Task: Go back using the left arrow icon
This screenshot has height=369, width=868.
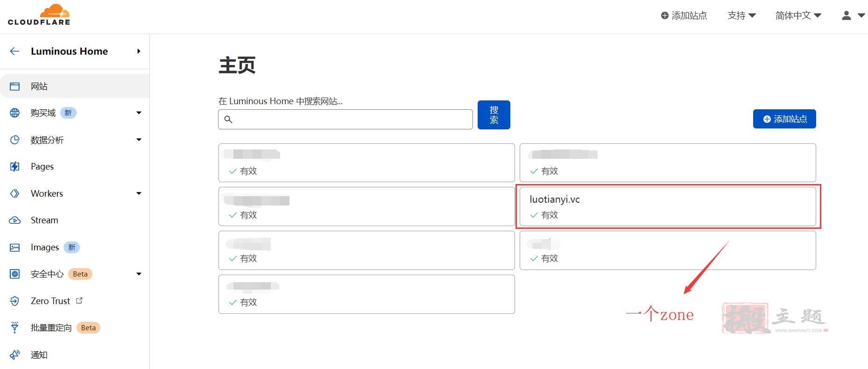Action: (x=14, y=51)
